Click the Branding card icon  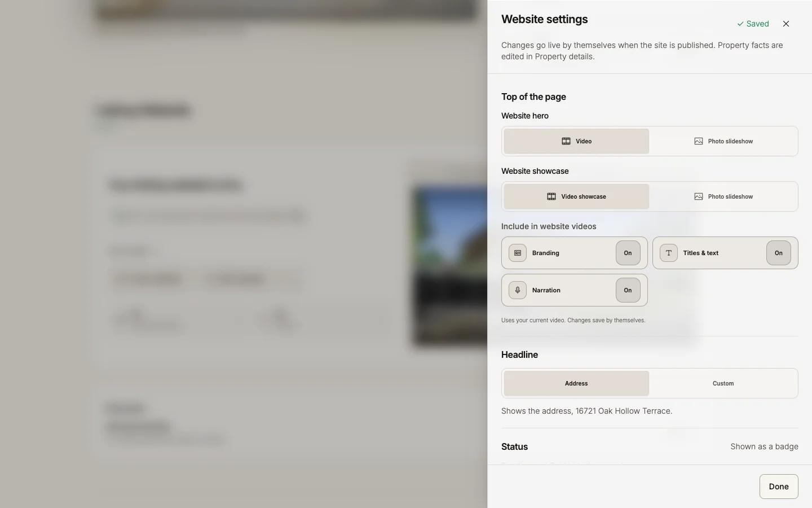coord(518,253)
